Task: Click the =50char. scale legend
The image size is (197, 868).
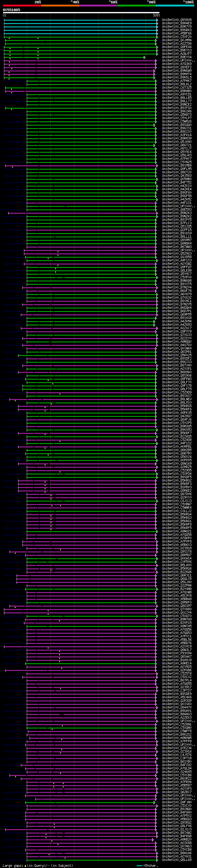Action: click(x=148, y=866)
